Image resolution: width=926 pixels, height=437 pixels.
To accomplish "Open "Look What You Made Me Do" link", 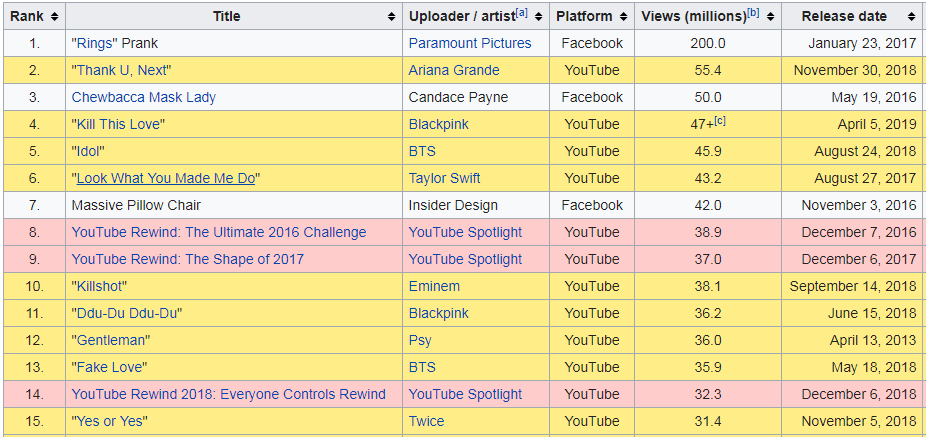I will [x=166, y=178].
